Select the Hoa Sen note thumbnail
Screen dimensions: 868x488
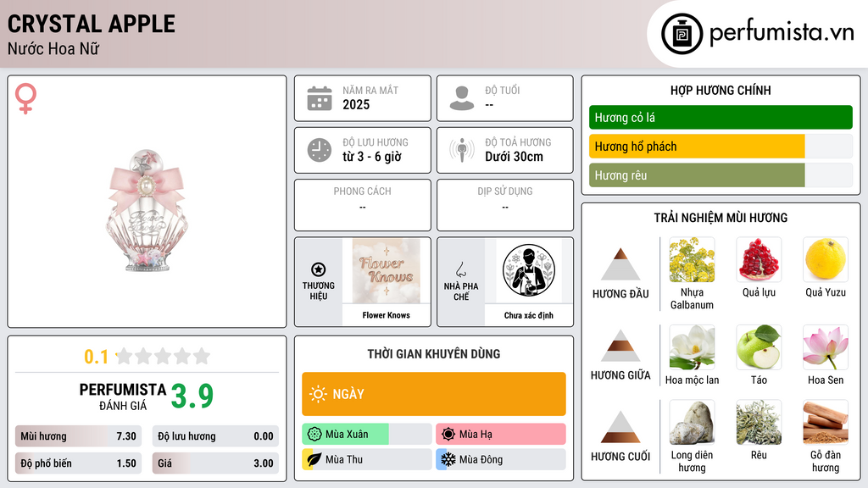pyautogui.click(x=826, y=347)
